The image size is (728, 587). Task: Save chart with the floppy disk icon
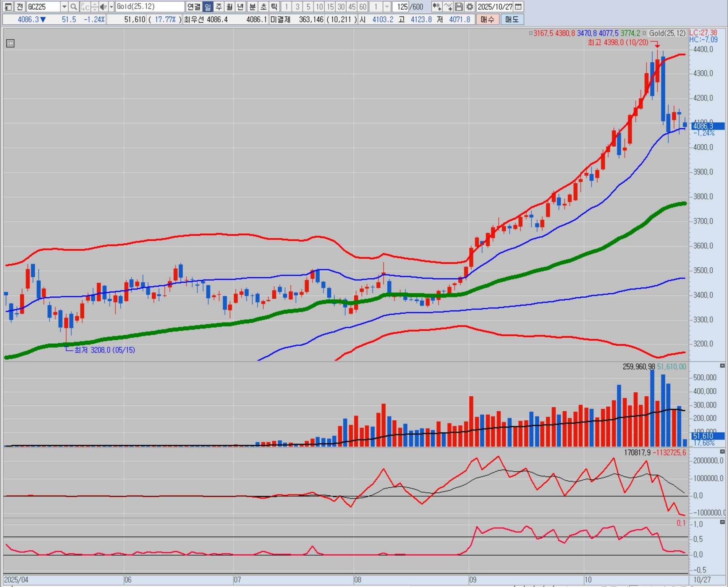pyautogui.click(x=459, y=7)
